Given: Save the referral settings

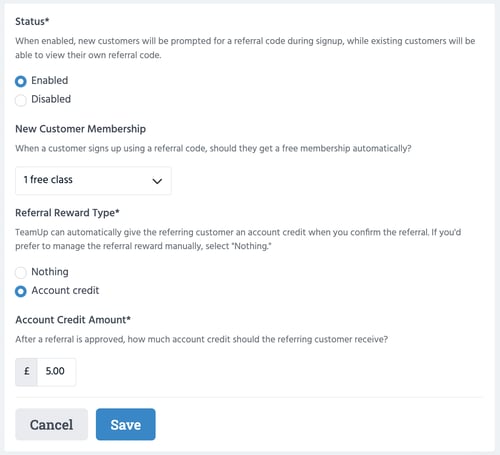Looking at the screenshot, I should pos(126,424).
